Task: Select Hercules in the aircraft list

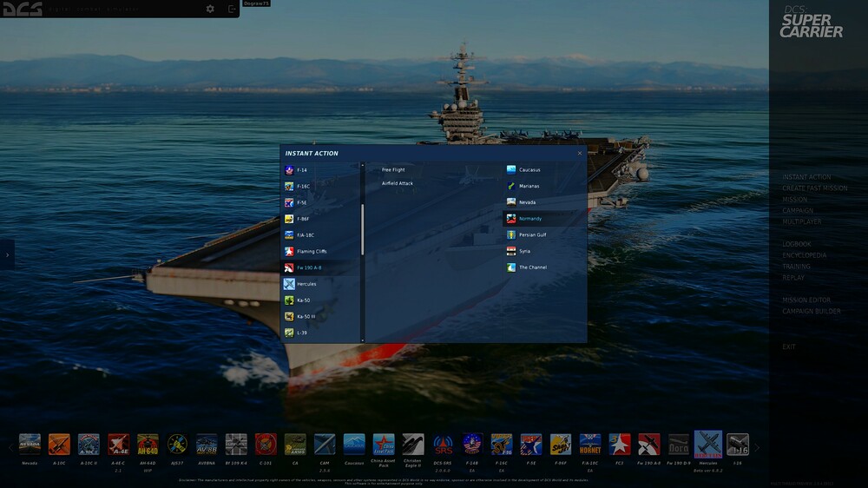Action: [320, 284]
